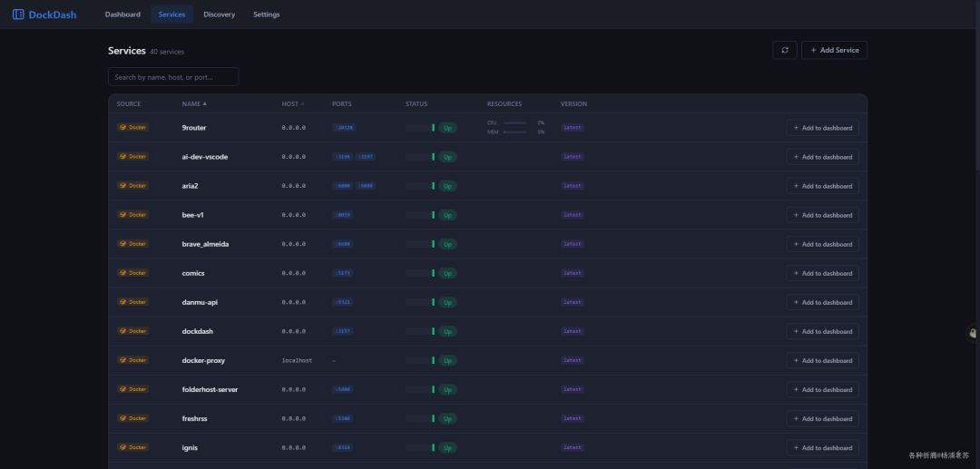Click the DockDash logo icon
Screen dimensions: 980x469
point(18,15)
